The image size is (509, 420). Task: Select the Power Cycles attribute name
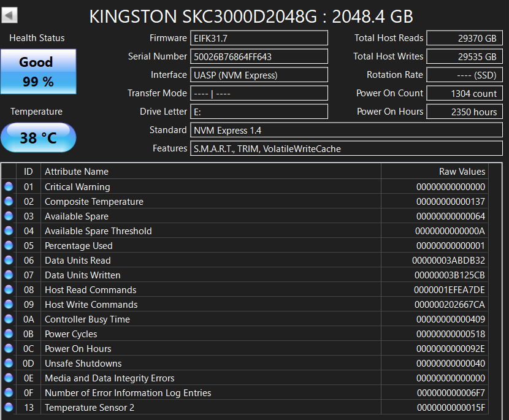[71, 334]
